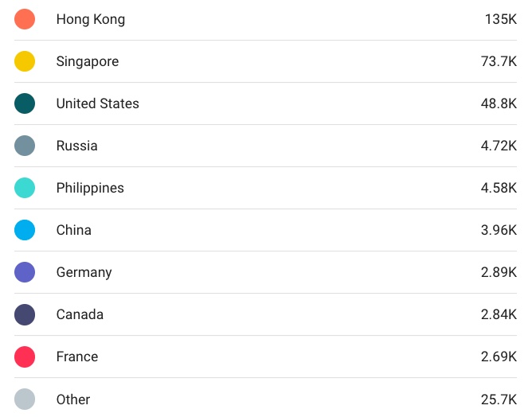Click the 73.7K value for Singapore
This screenshot has width=532, height=417.
click(x=499, y=61)
